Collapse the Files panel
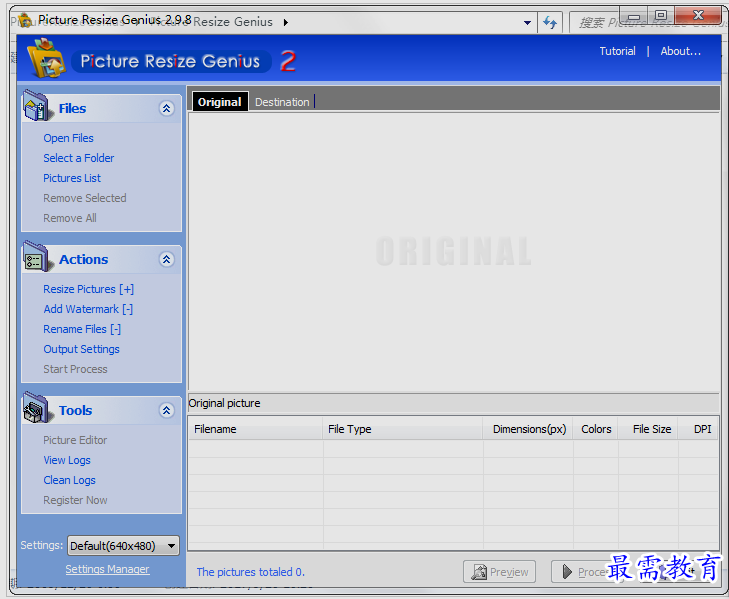The width and height of the screenshot is (729, 599). point(166,108)
